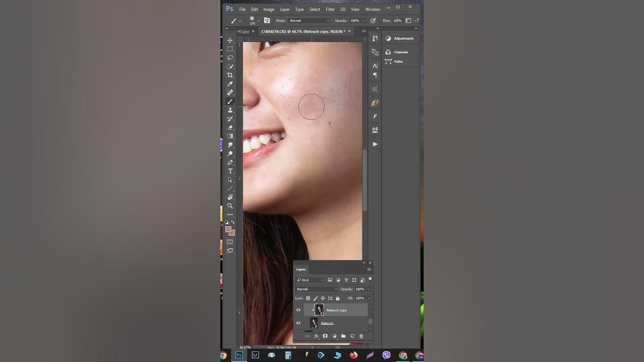Hide the Retouch copy layer

coord(298,310)
